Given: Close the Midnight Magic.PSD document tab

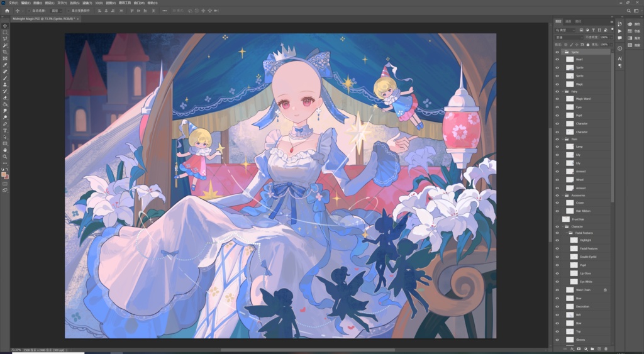Looking at the screenshot, I should pyautogui.click(x=77, y=19).
